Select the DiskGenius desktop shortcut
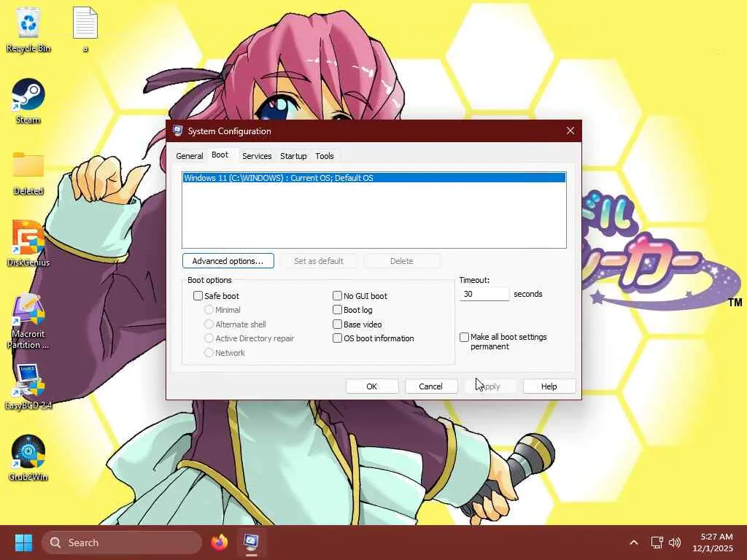Image resolution: width=747 pixels, height=560 pixels. click(28, 244)
